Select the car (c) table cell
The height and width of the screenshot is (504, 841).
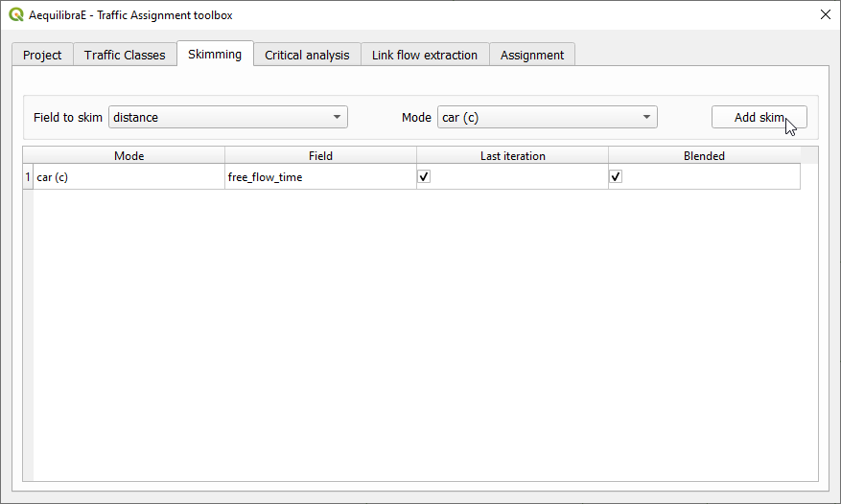[128, 177]
